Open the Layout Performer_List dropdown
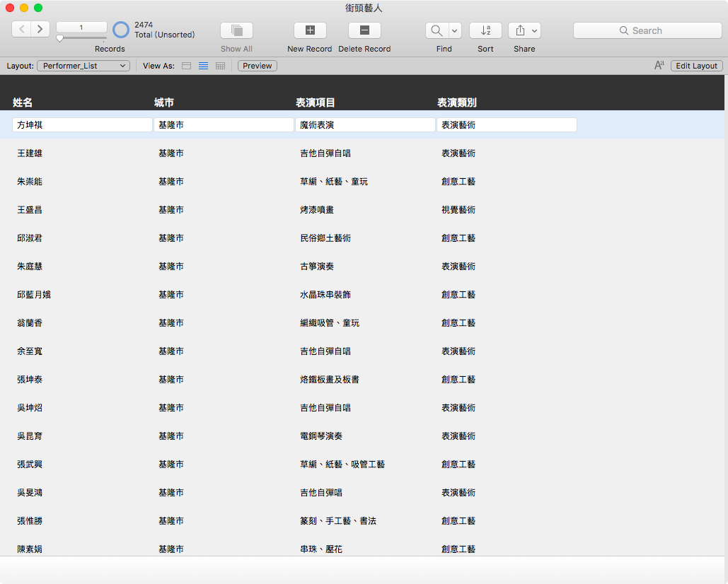This screenshot has height=584, width=728. coord(83,66)
